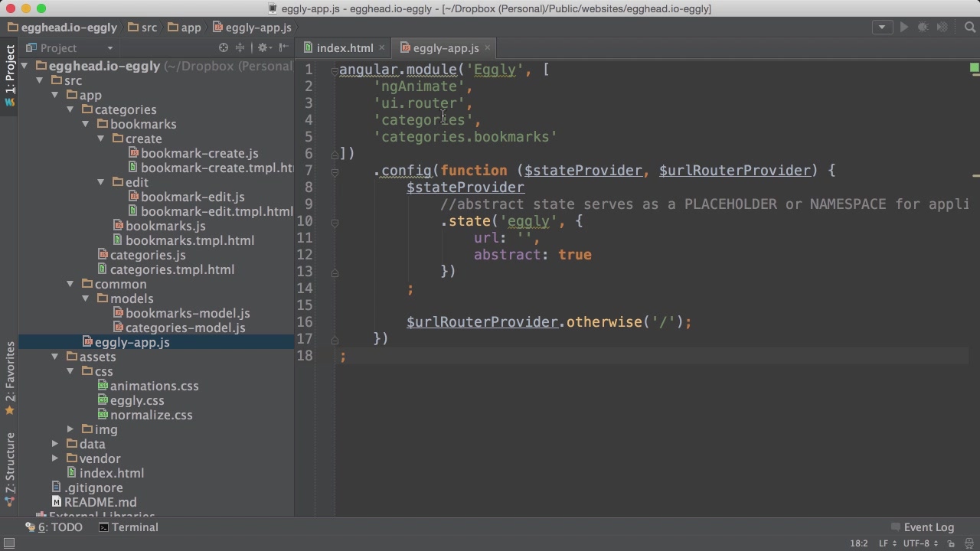
Task: Collapse the assets folder
Action: tap(55, 357)
